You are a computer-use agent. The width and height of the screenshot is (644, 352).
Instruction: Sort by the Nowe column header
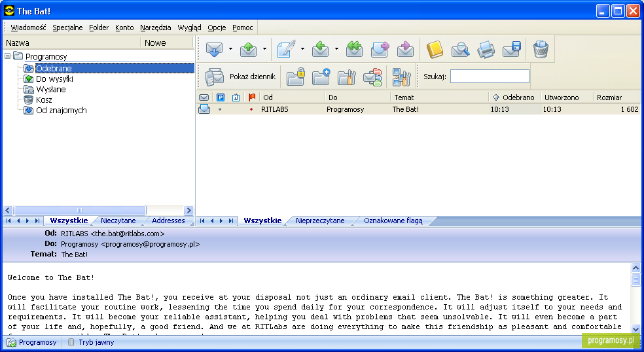click(x=167, y=43)
